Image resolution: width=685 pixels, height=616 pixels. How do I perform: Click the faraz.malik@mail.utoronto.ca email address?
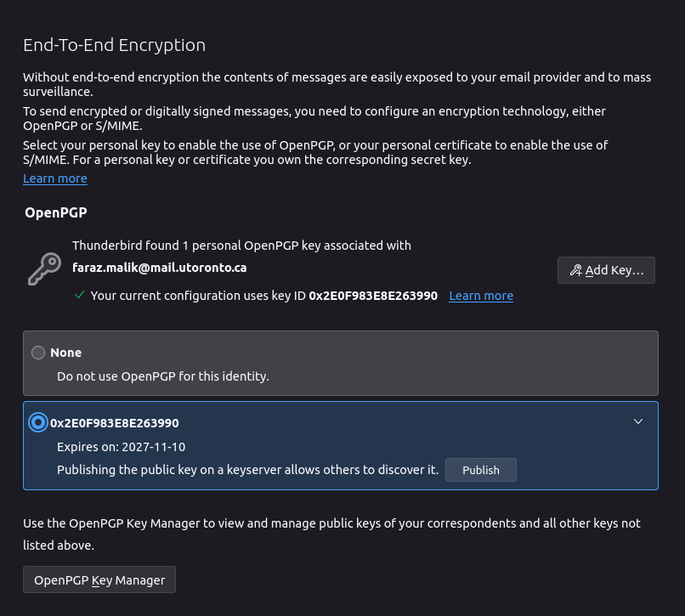coord(160,267)
